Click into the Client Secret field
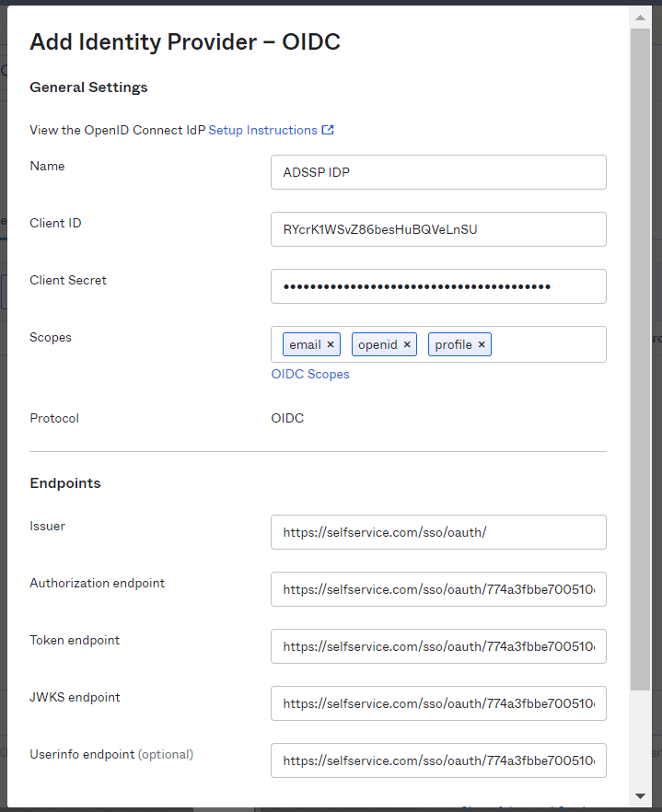662x812 pixels. tap(438, 286)
